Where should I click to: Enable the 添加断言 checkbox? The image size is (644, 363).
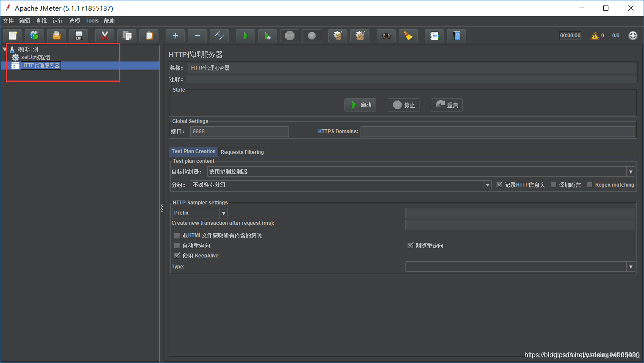point(553,184)
